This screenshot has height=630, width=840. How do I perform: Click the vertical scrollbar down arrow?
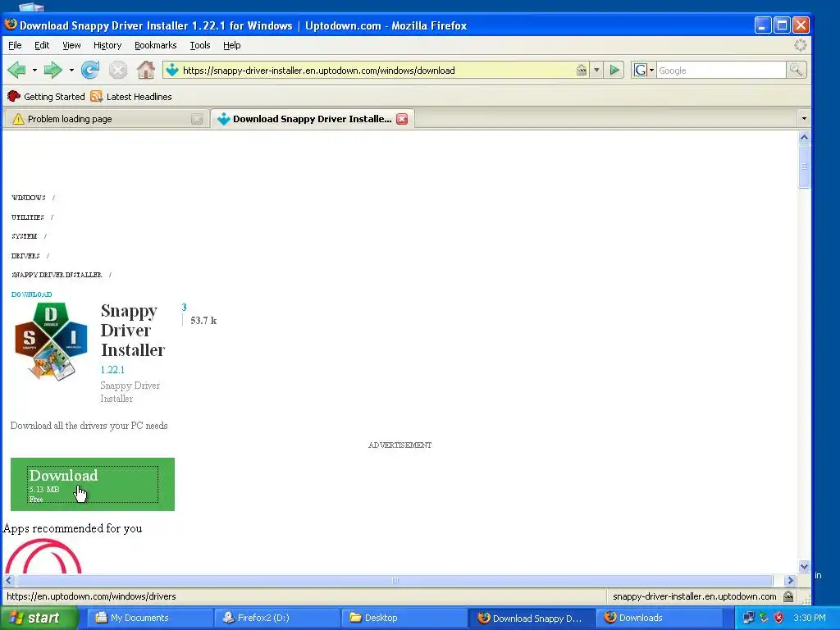click(x=804, y=567)
